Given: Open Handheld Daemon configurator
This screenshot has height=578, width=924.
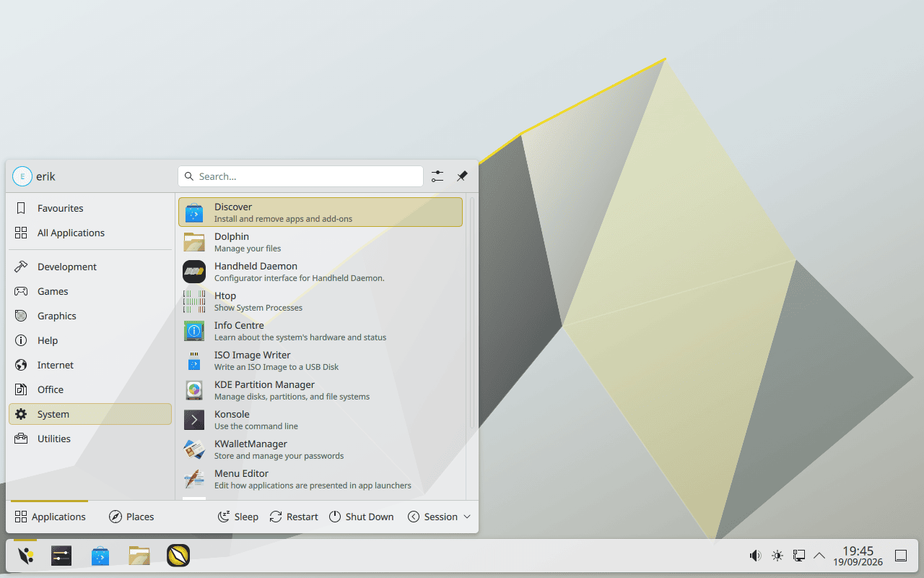Looking at the screenshot, I should (321, 272).
